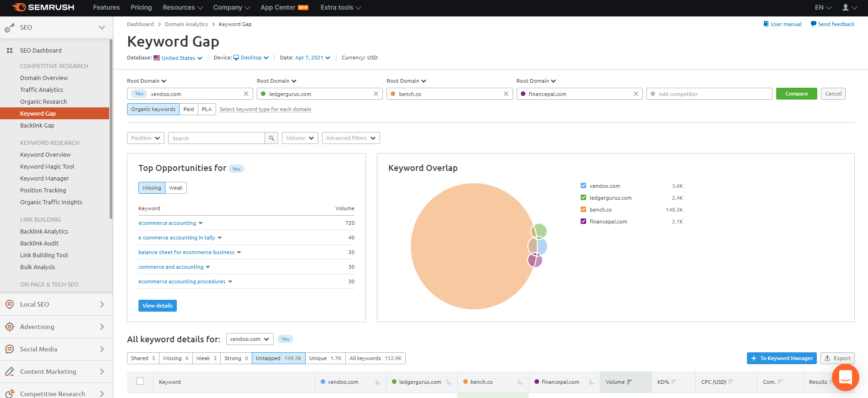Click the search magnifier icon button
868x398 pixels.
(x=271, y=138)
